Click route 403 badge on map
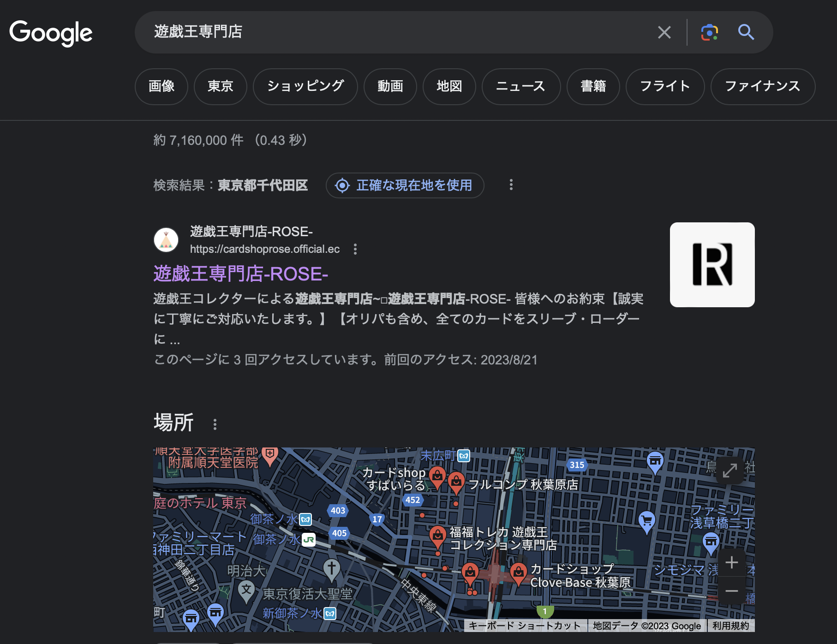837x644 pixels. coord(338,511)
